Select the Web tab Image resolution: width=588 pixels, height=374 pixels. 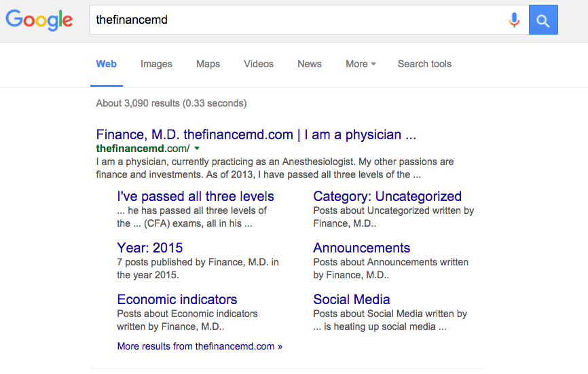pos(106,64)
